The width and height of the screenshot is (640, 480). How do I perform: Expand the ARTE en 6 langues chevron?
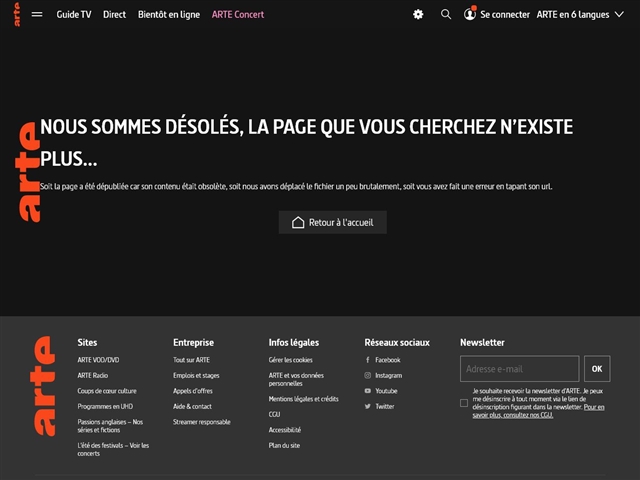click(619, 15)
